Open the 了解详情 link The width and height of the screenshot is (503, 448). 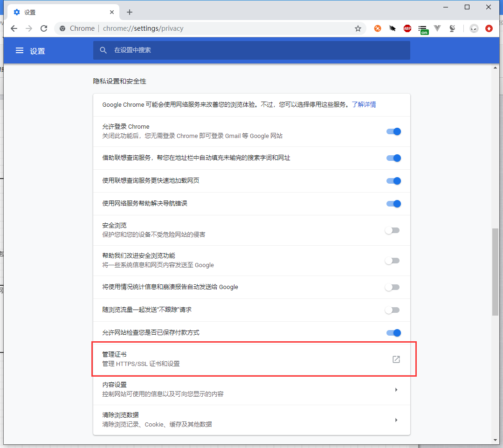(x=364, y=104)
